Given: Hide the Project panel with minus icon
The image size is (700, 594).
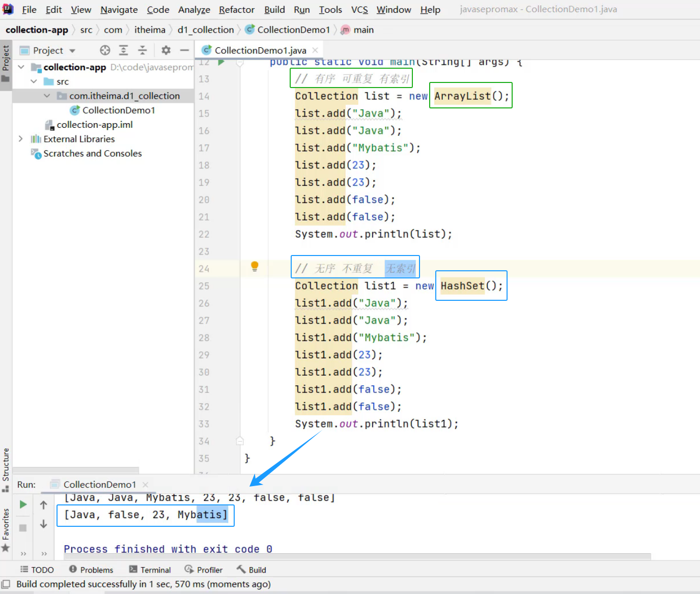Looking at the screenshot, I should tap(184, 50).
